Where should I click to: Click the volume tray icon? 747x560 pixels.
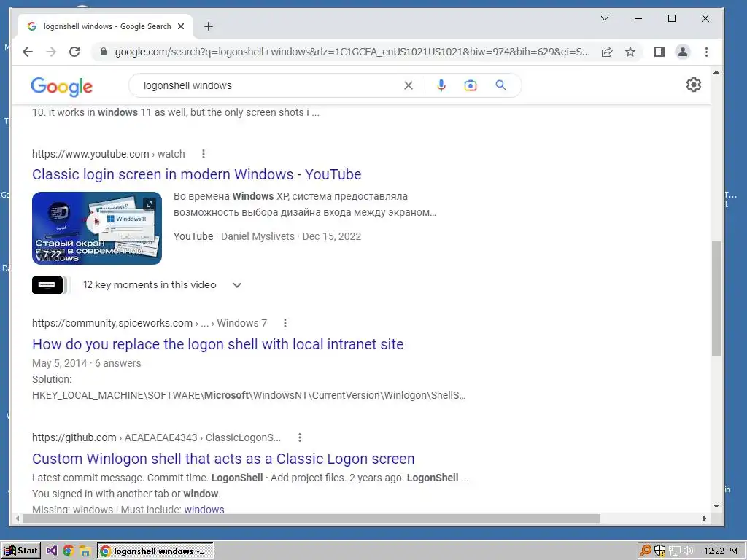(x=689, y=551)
